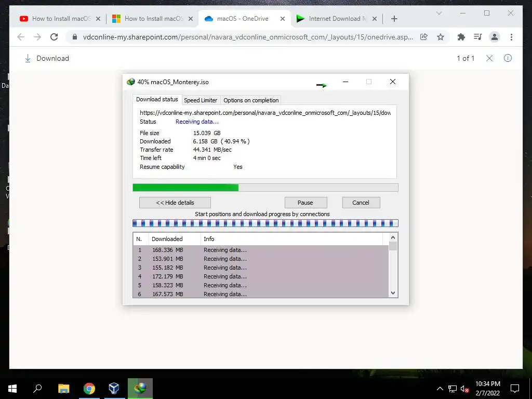Click the IDM download URL text
This screenshot has height=399, width=532.
click(x=265, y=113)
